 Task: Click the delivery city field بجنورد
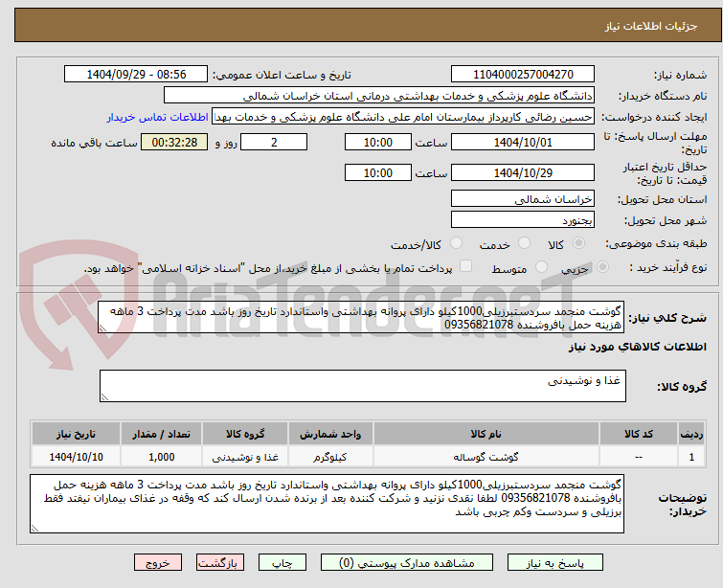(x=523, y=220)
